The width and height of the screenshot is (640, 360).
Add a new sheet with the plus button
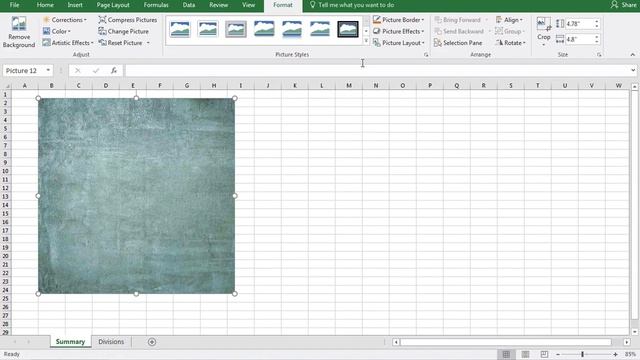click(x=152, y=342)
